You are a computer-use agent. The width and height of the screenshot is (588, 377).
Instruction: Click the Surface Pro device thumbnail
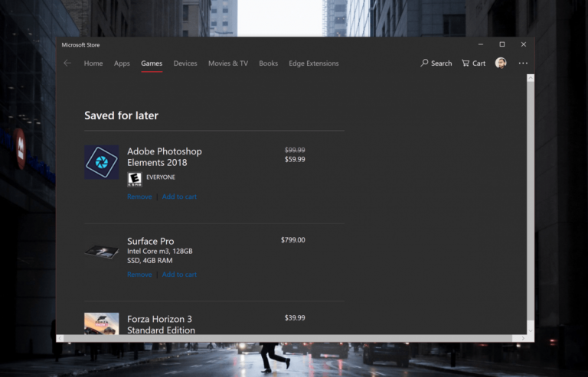tap(102, 252)
